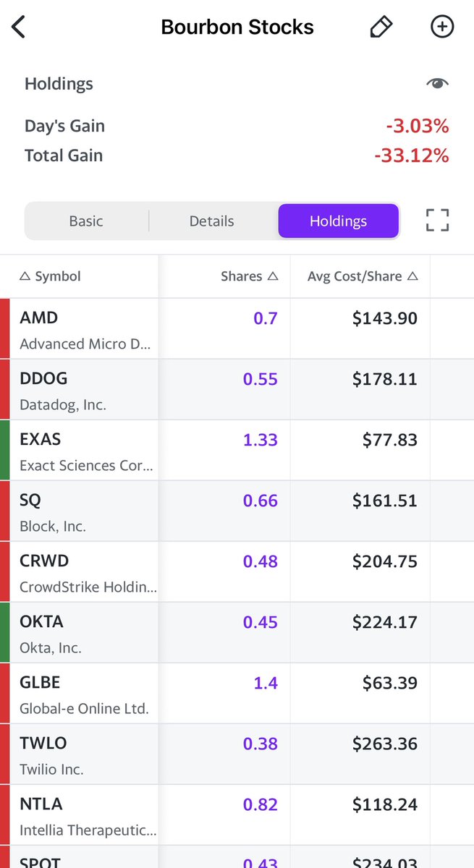474x868 pixels.
Task: Tap the Bourbon Stocks title
Action: [237, 27]
